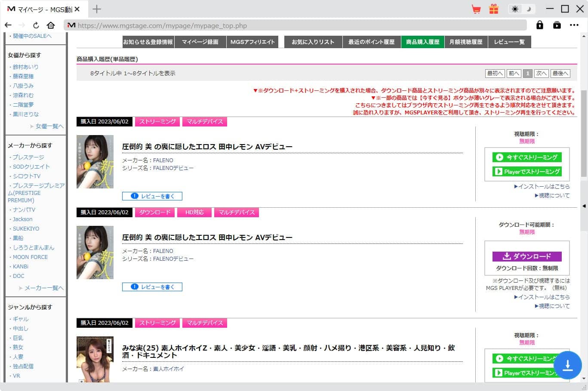
Task: Select 商品購入履歴 tab
Action: (x=423, y=42)
